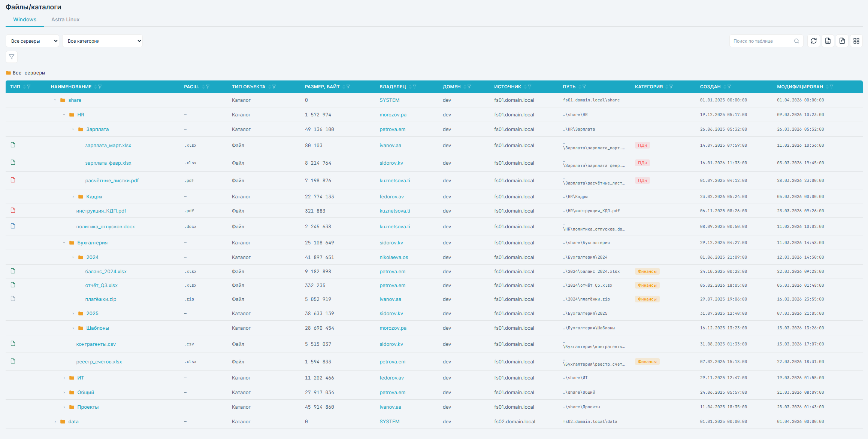Open the grid column settings icon
The height and width of the screenshot is (439, 868).
856,41
